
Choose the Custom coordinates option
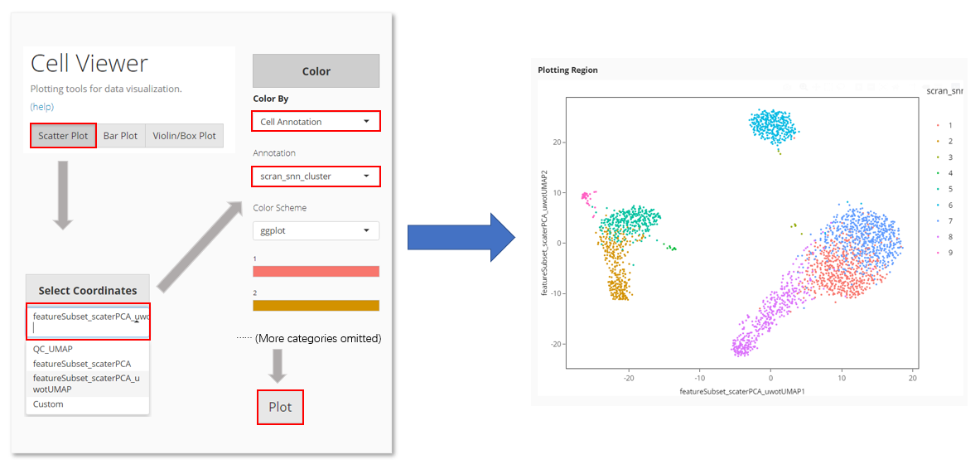pyautogui.click(x=48, y=404)
